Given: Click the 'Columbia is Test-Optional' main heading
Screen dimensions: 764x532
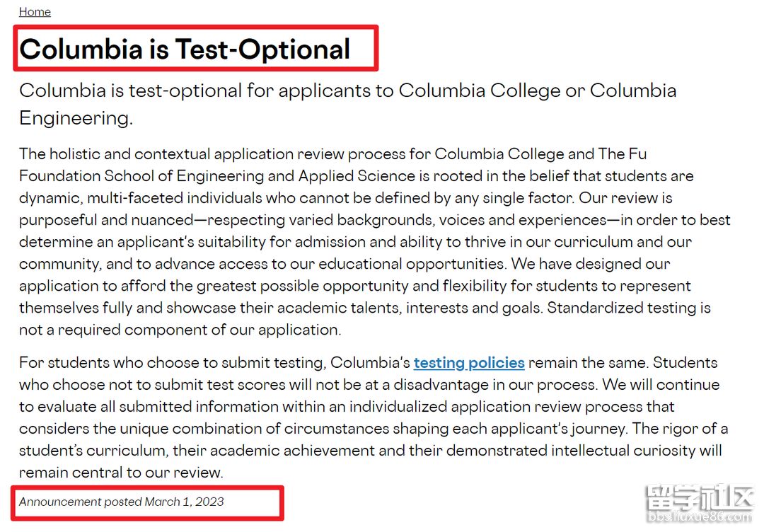Looking at the screenshot, I should [185, 49].
